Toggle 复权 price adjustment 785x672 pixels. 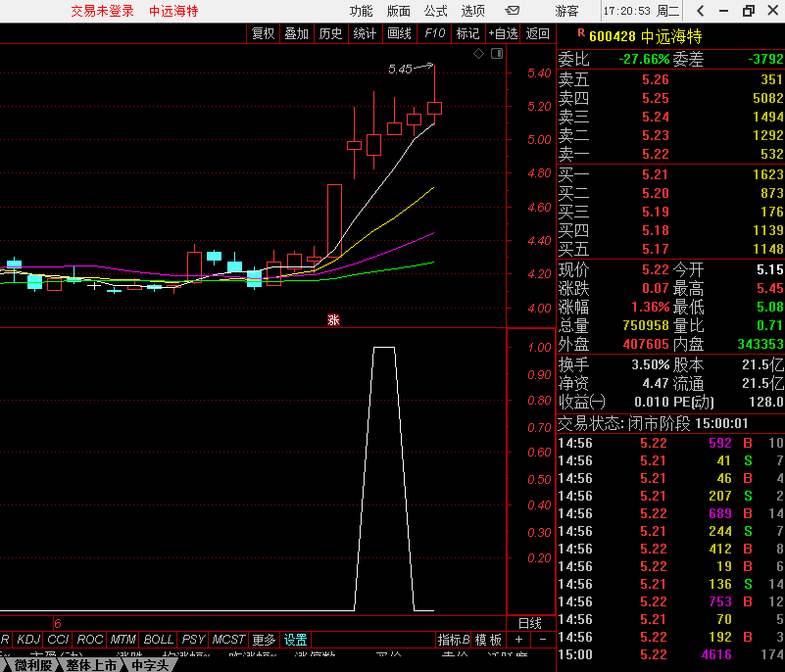coord(264,33)
